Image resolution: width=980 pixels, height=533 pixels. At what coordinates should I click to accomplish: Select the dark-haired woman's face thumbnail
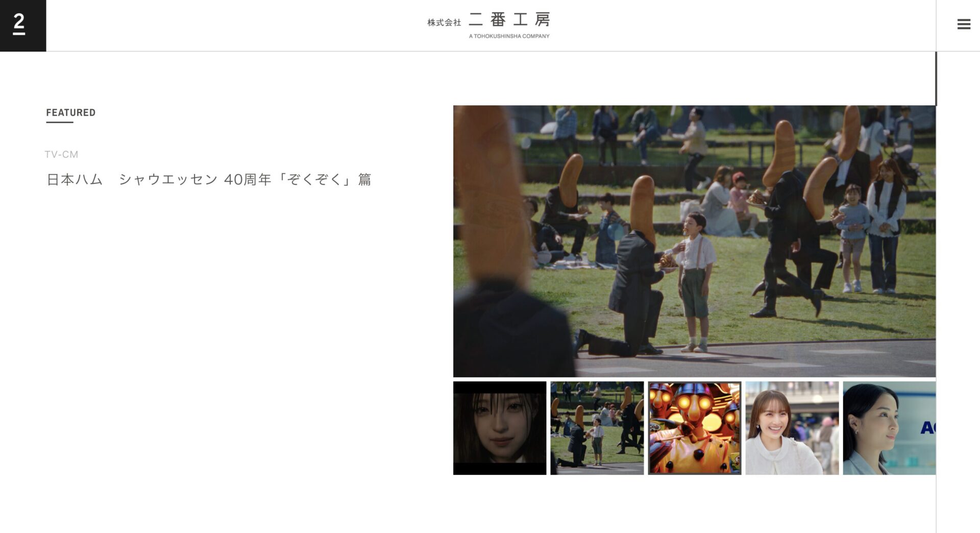tap(500, 428)
